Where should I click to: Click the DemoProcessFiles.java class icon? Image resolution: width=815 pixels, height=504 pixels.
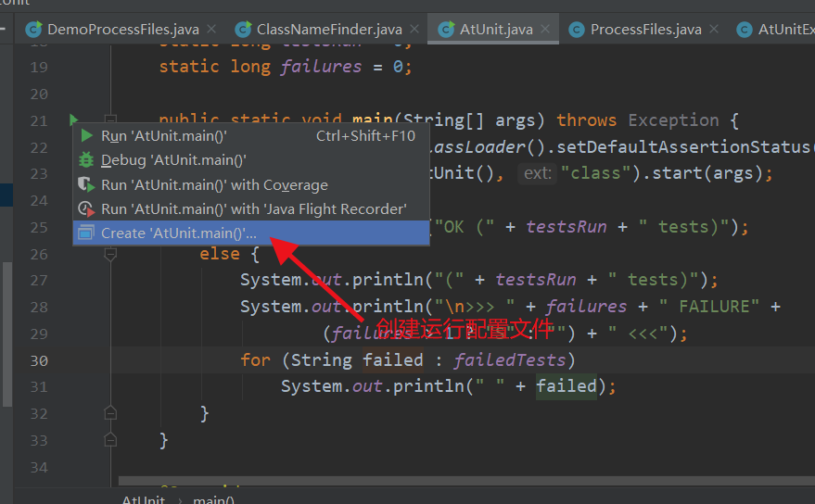[33, 30]
